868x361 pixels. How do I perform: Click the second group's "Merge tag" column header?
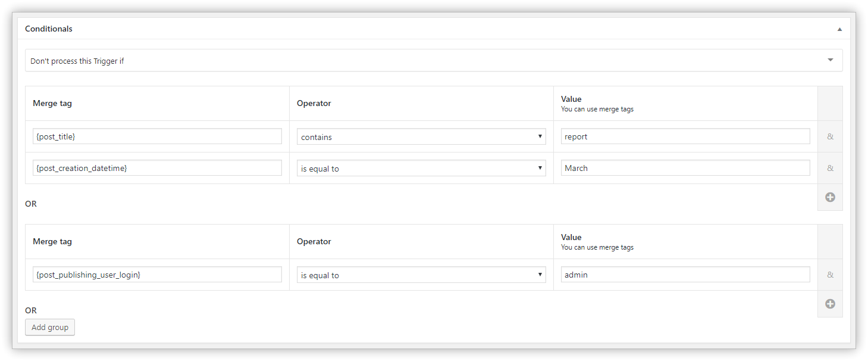(52, 241)
